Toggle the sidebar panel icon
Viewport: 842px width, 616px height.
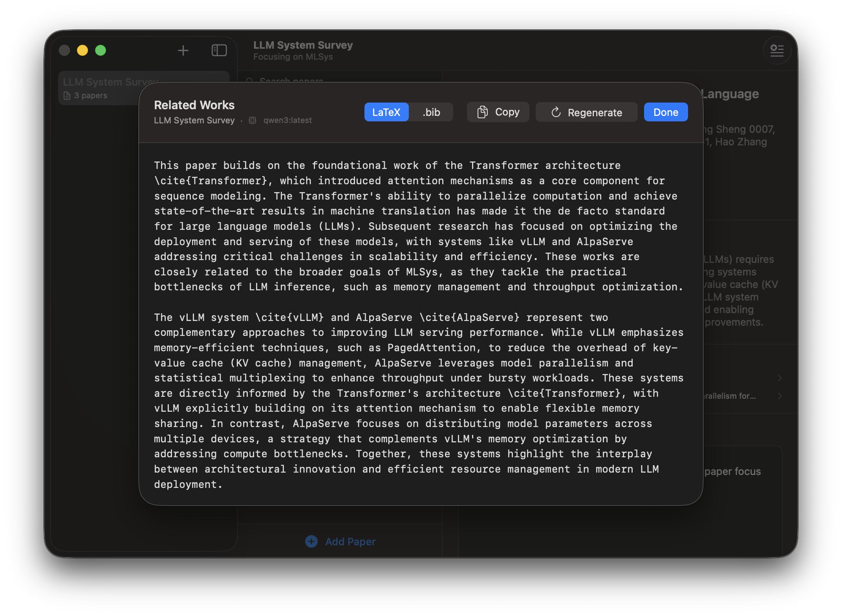(219, 50)
